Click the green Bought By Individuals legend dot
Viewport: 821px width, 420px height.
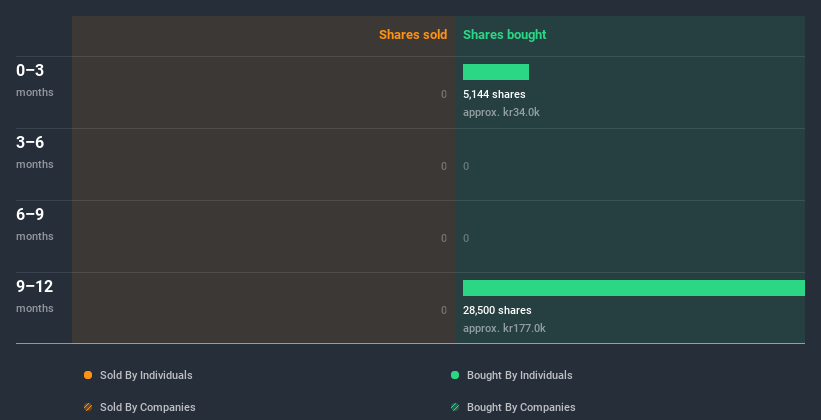[455, 375]
